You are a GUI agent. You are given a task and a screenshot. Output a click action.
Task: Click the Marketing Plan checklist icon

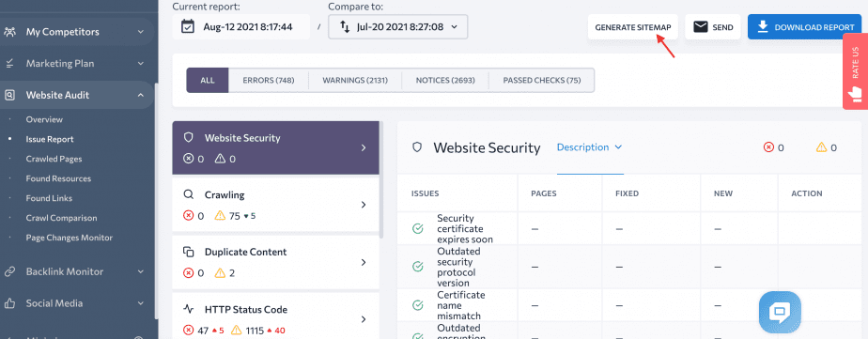point(9,64)
